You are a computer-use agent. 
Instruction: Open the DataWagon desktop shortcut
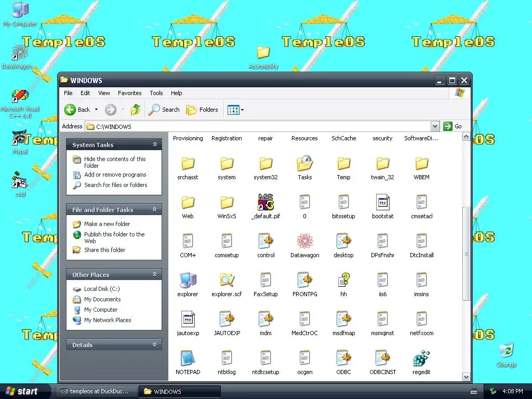[x=20, y=52]
